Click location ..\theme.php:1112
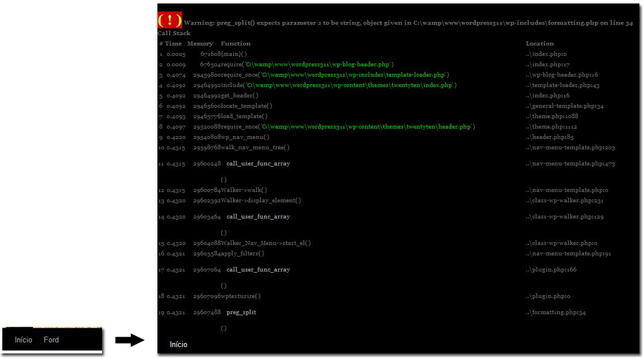644x358 pixels. (551, 126)
